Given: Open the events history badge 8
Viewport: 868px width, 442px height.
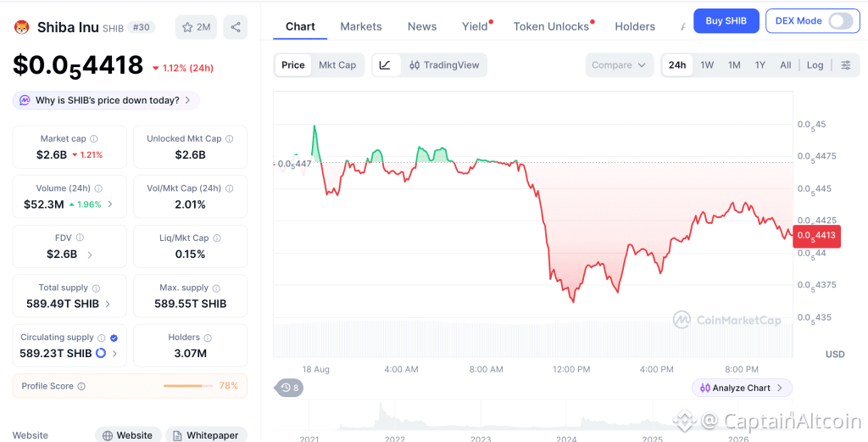Looking at the screenshot, I should click(289, 388).
